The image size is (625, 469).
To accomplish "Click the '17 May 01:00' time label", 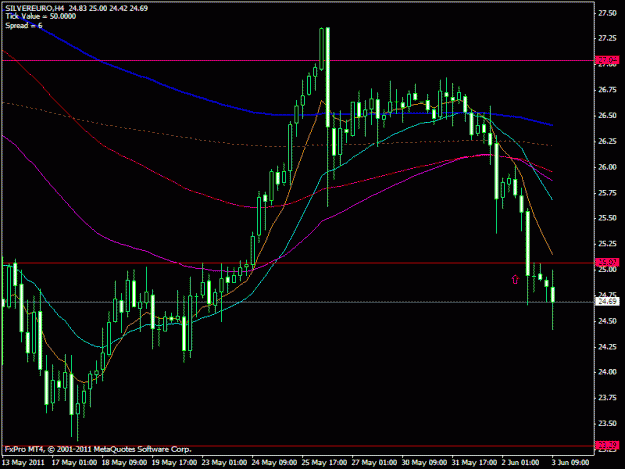I will [x=74, y=463].
